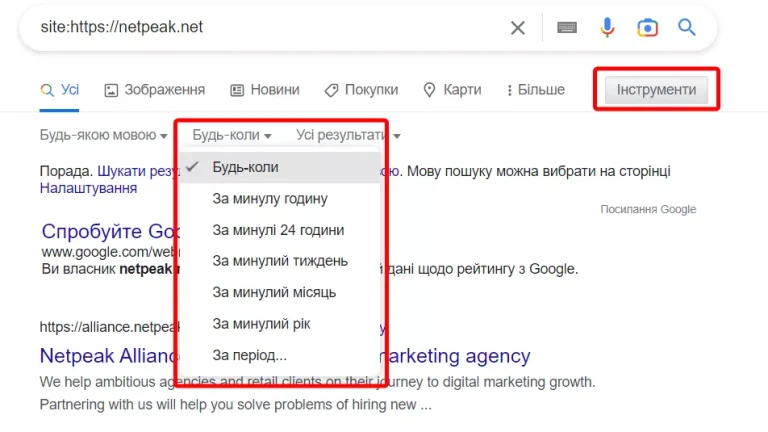Collapse the Будь-коли time dropdown
Viewport: 768px width, 432px height.
[x=232, y=135]
